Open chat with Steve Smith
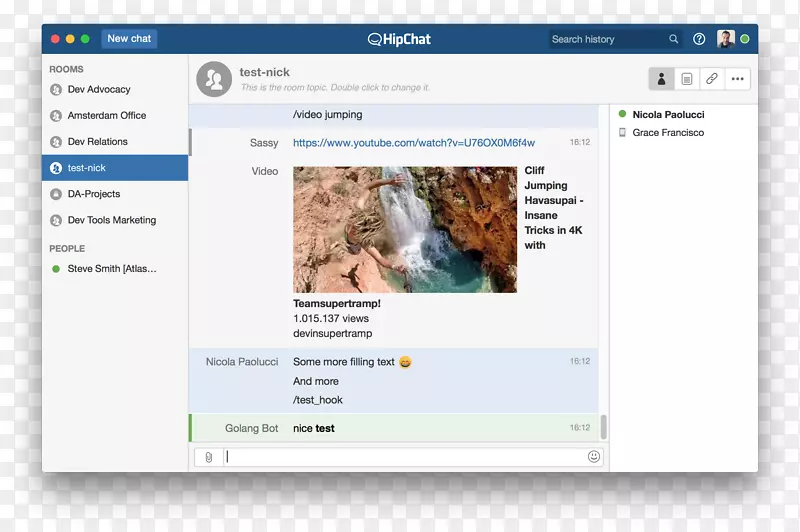 click(111, 268)
